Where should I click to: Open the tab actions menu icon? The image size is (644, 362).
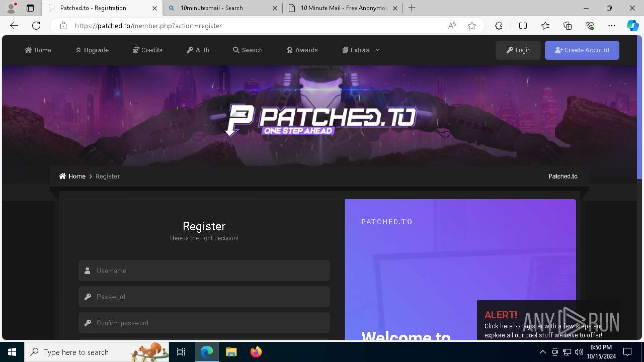30,8
